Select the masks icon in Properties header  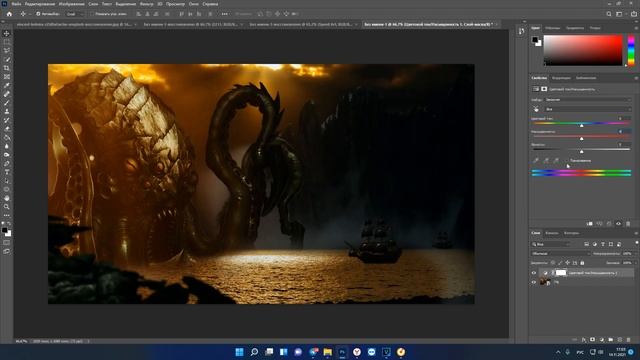[544, 89]
